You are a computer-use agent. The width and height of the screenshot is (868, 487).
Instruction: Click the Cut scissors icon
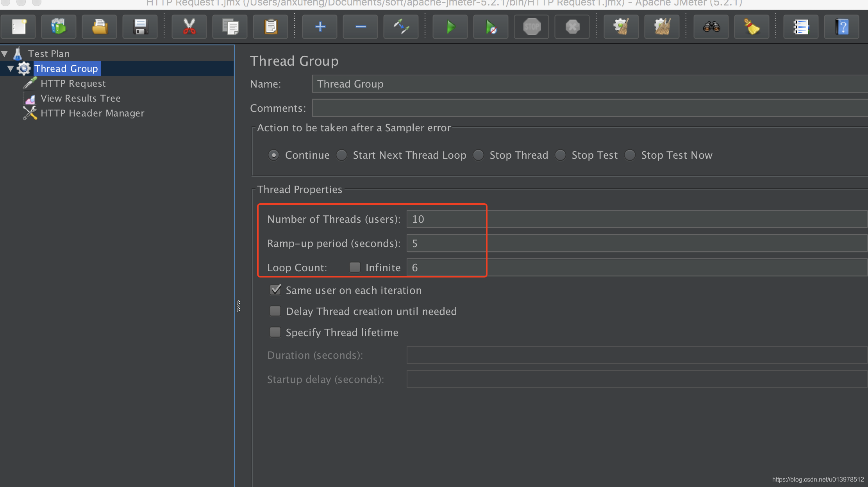(x=189, y=27)
